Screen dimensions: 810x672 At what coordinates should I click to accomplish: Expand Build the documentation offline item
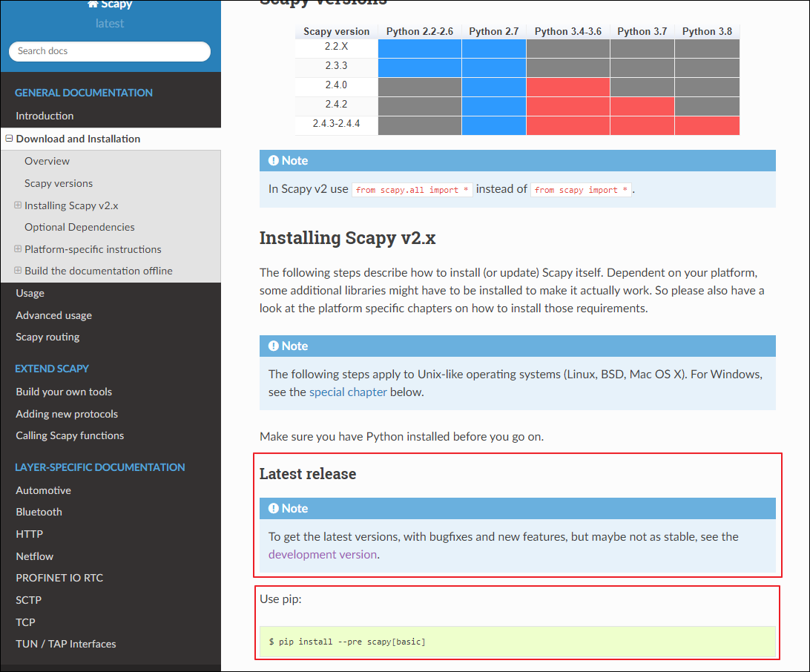coord(18,270)
